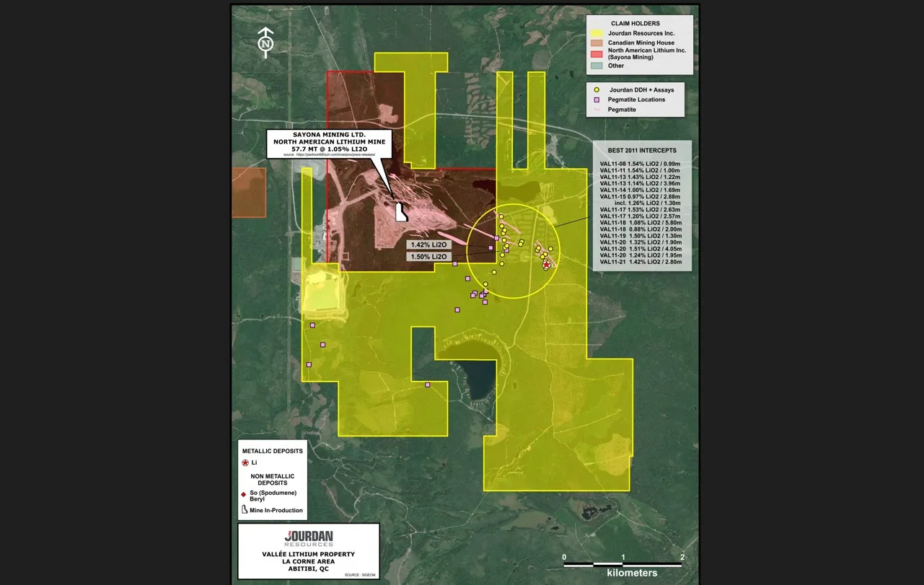Image resolution: width=924 pixels, height=585 pixels.
Task: Click the VAL11-18 1.08% intercept row
Action: pyautogui.click(x=641, y=223)
